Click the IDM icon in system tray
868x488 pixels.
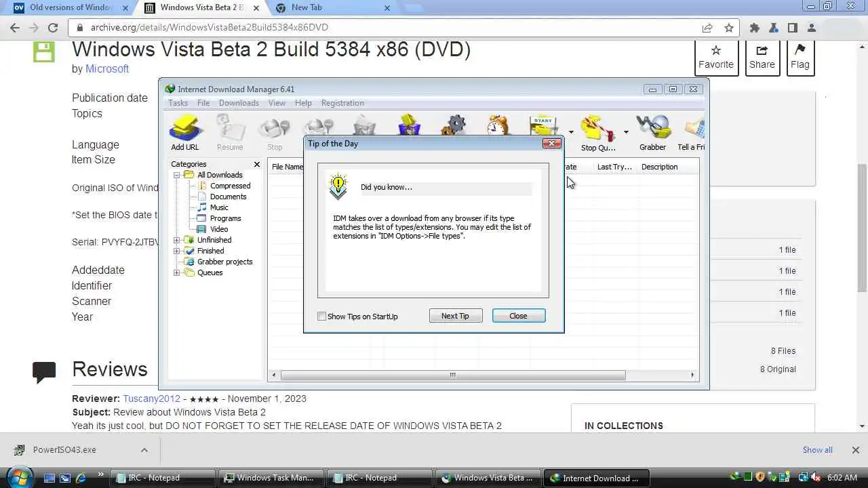click(x=736, y=478)
